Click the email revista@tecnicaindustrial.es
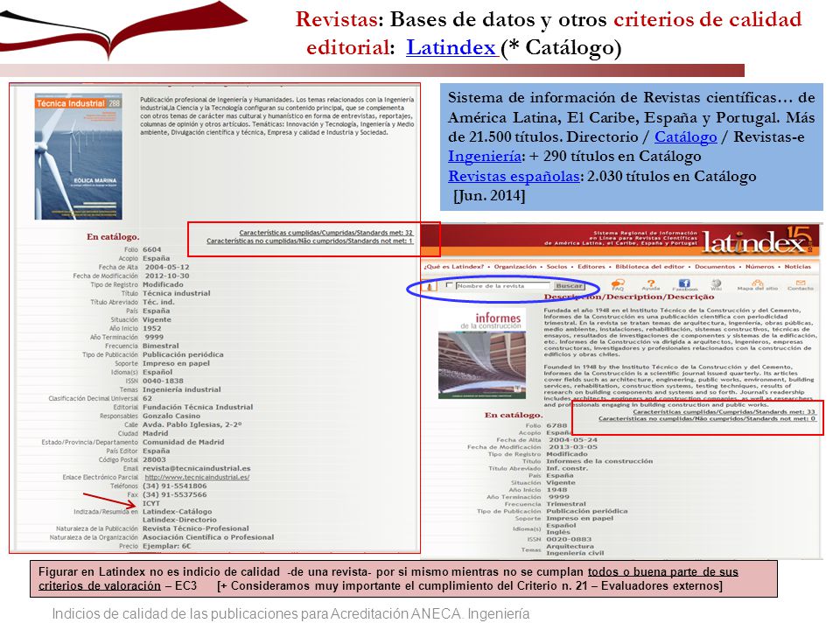 click(x=197, y=468)
